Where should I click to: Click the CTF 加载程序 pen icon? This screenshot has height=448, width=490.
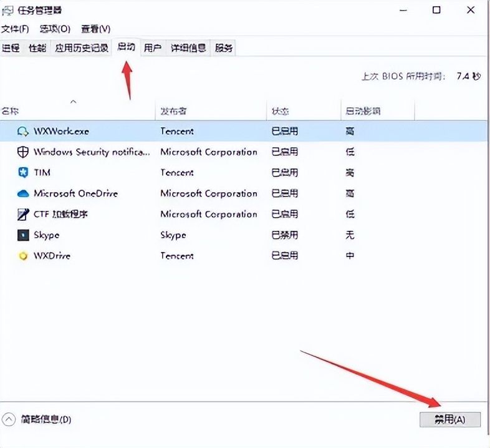(23, 214)
